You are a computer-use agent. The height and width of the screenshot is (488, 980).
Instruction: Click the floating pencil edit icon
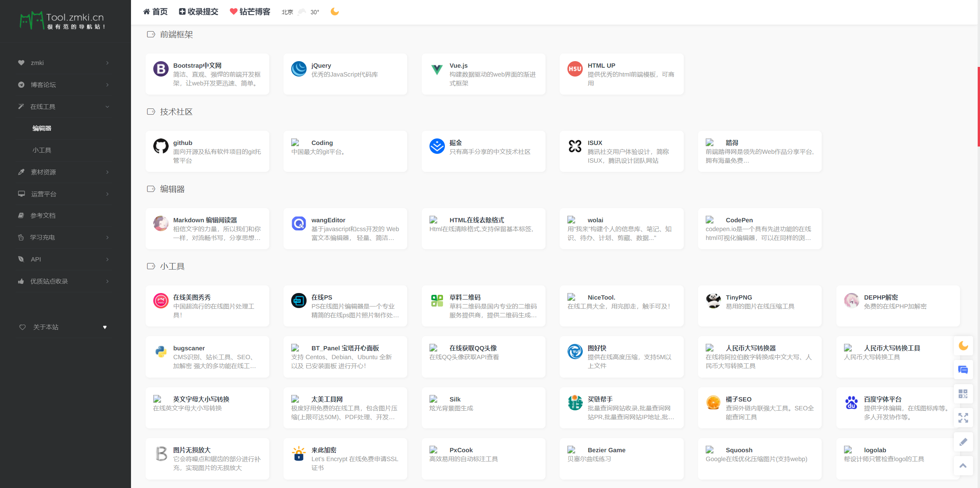[963, 442]
